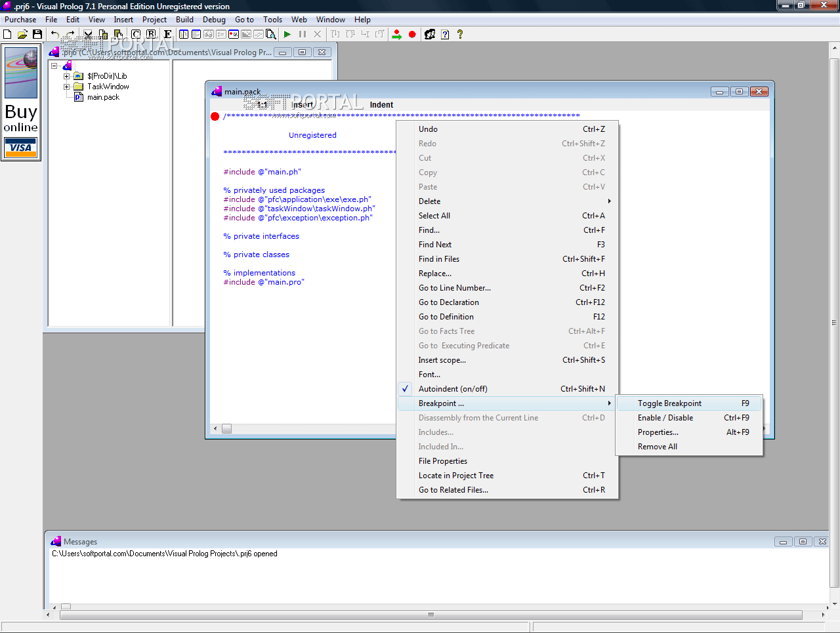Open the Build menu in menu bar
The width and height of the screenshot is (840, 633).
[184, 20]
